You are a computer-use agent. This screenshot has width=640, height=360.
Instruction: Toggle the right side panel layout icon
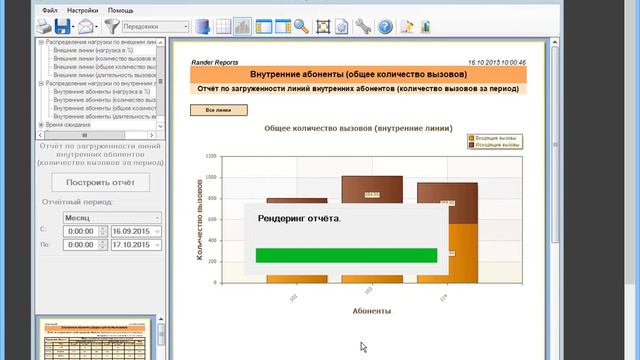coord(283,27)
